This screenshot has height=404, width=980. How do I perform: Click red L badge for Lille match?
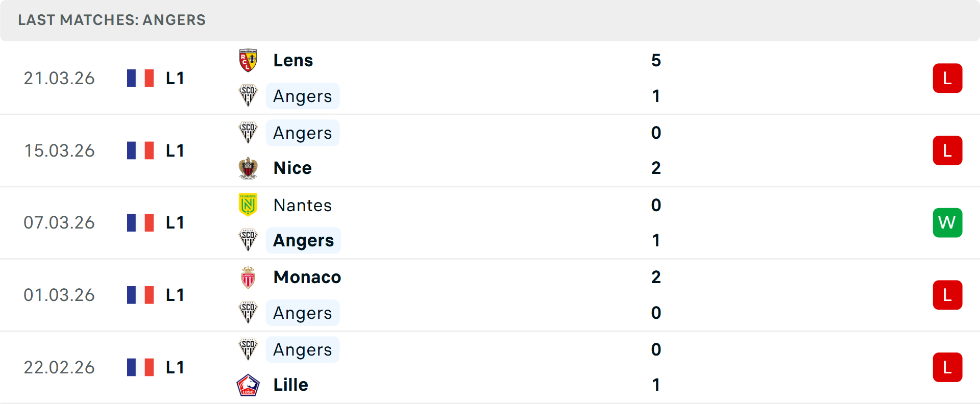(x=947, y=367)
